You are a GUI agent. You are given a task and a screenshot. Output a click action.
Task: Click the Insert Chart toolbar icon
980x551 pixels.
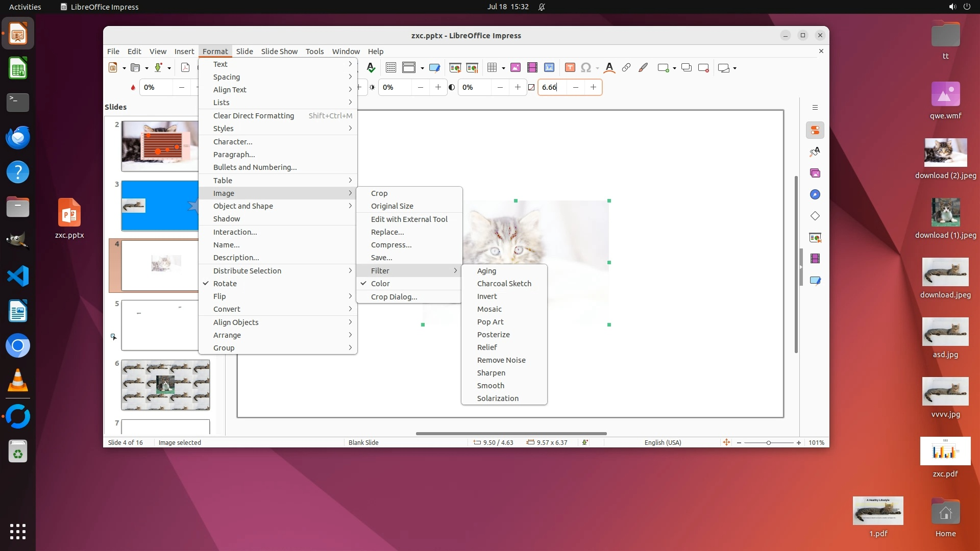[549, 68]
